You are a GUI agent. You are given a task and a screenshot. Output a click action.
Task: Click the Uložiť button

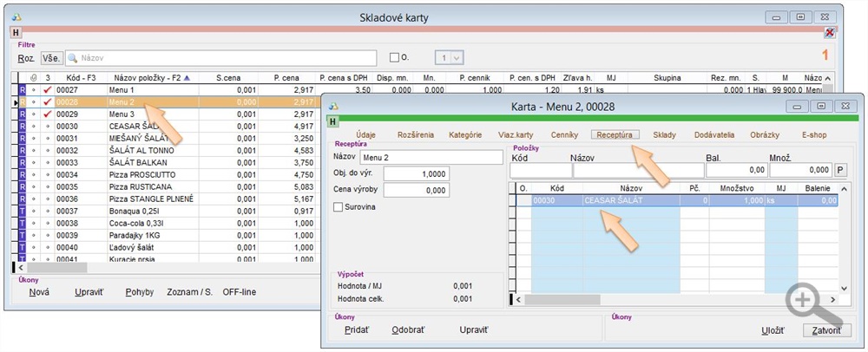coord(773,330)
